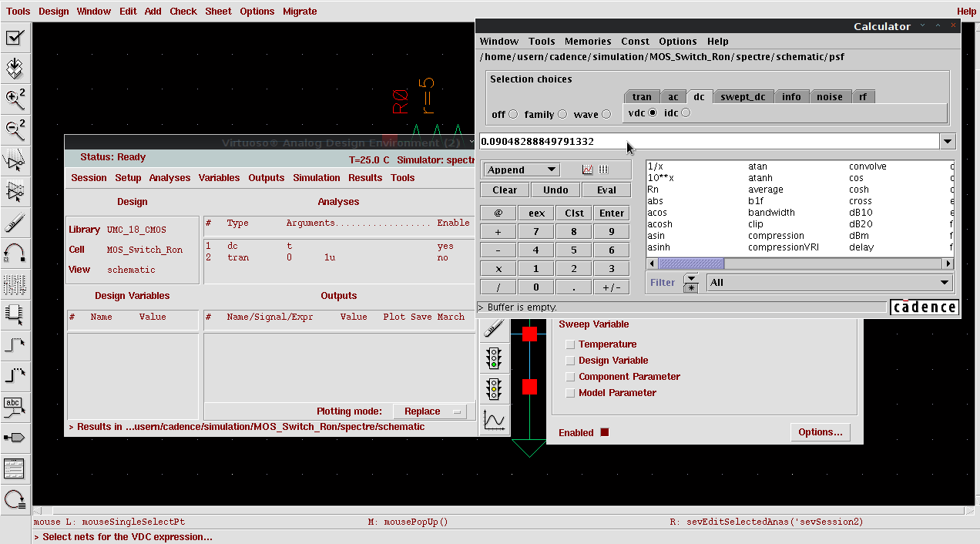980x544 pixels.
Task: Switch to the tran tab
Action: click(x=642, y=96)
